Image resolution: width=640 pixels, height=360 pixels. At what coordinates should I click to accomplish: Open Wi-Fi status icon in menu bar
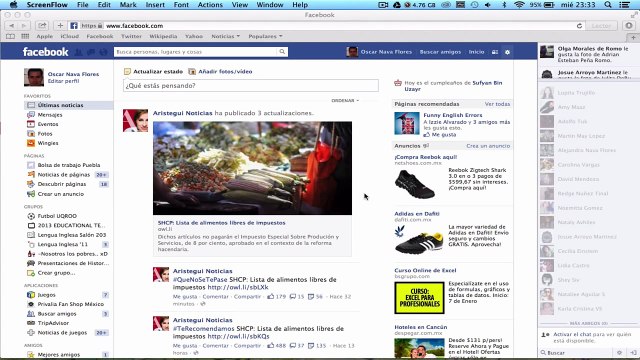tap(519, 5)
